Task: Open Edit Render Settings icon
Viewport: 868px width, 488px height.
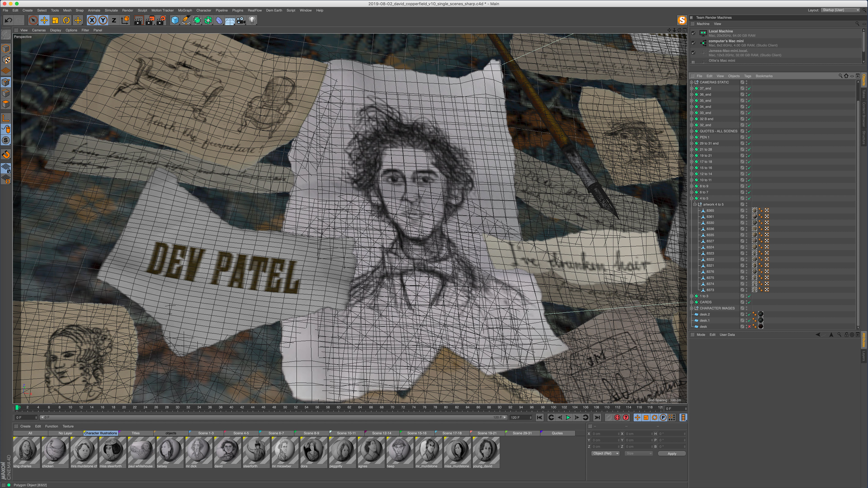Action: coord(161,21)
